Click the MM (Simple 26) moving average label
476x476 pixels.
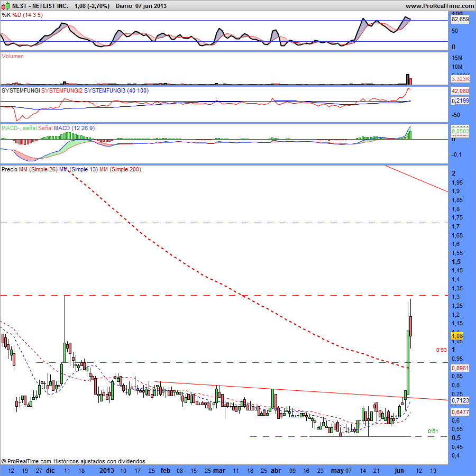[x=38, y=169]
